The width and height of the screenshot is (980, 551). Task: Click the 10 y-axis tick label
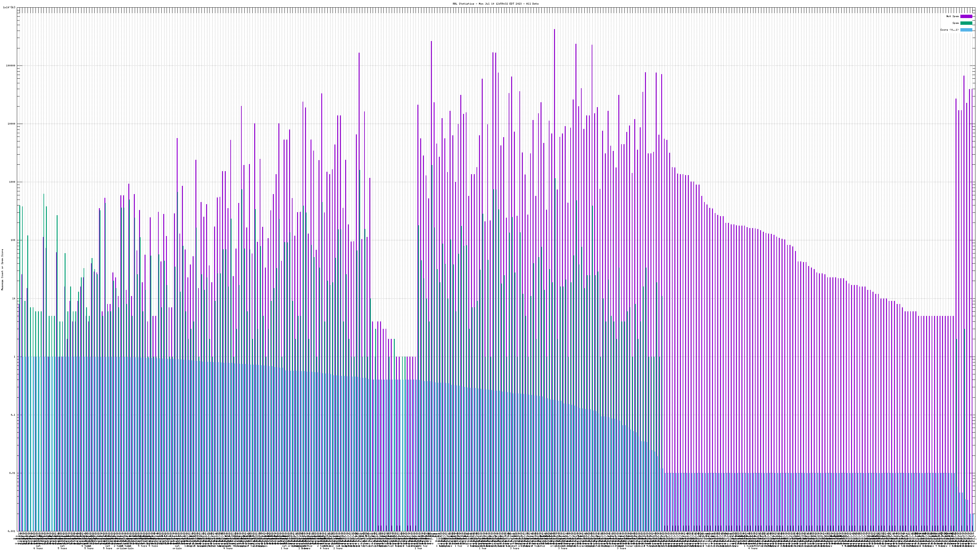point(14,298)
